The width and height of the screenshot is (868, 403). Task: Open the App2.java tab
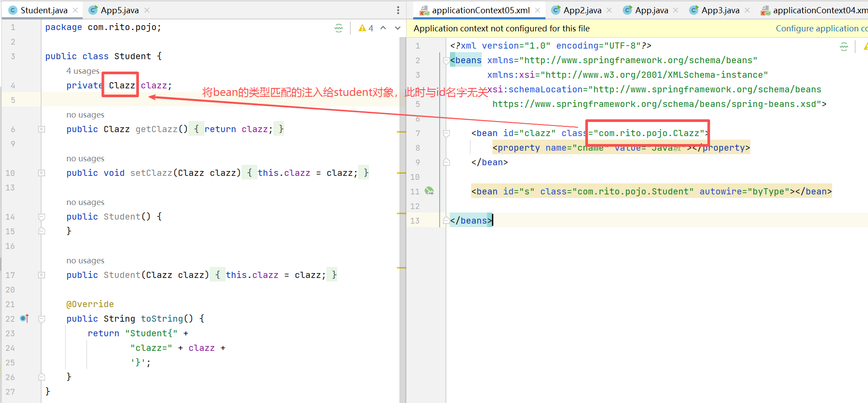(x=582, y=10)
